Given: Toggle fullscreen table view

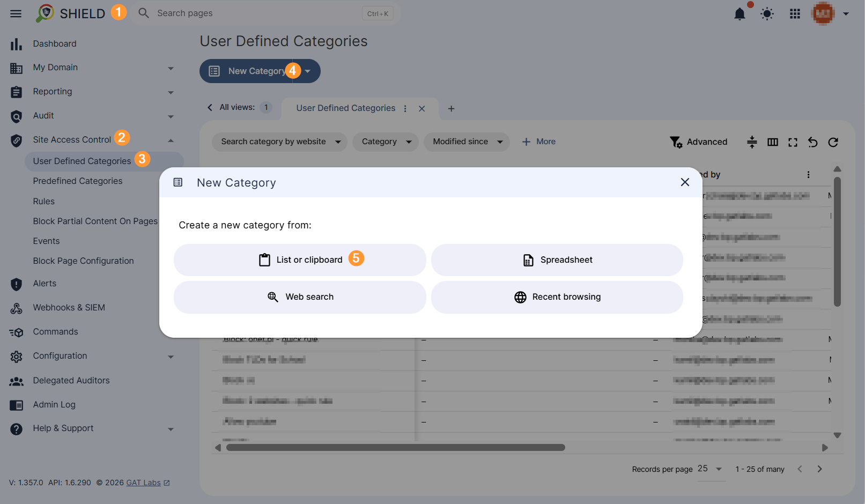Looking at the screenshot, I should tap(793, 142).
